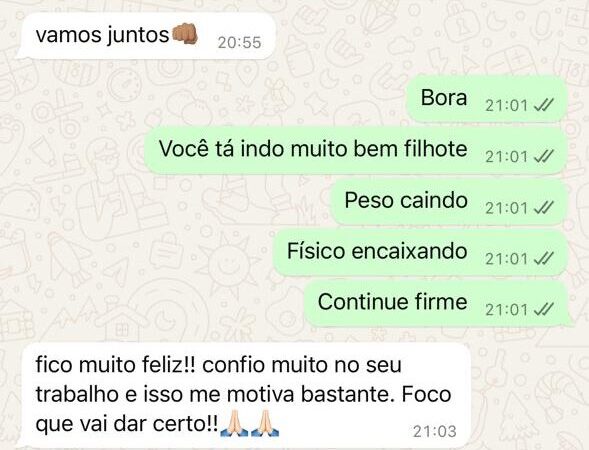Image resolution: width=589 pixels, height=450 pixels.
Task: Tap the 21:01 timestamp beside "Continue firme"
Action: 507,310
